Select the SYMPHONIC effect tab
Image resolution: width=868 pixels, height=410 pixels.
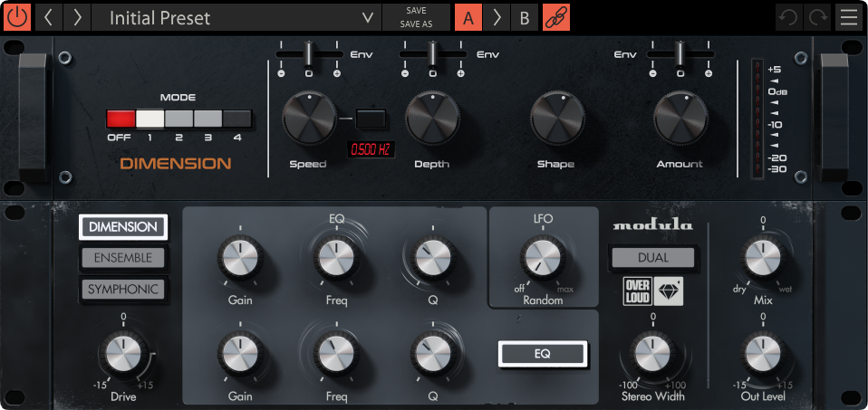click(x=123, y=289)
